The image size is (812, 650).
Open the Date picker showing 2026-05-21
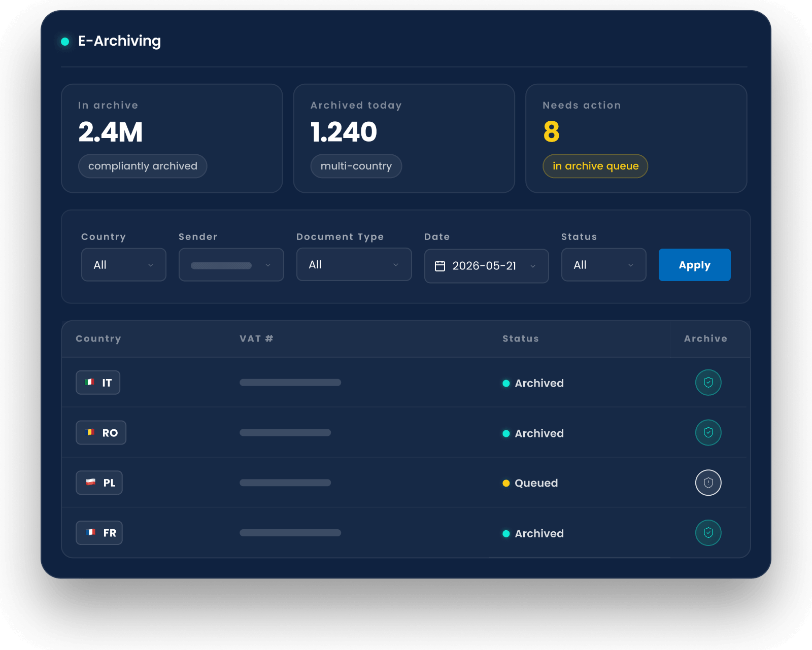(x=486, y=266)
